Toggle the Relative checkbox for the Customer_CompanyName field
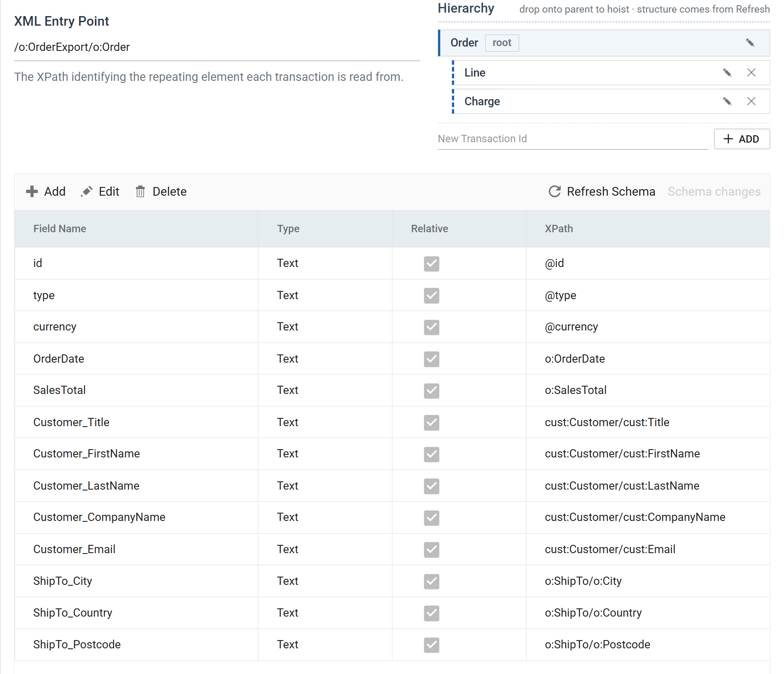Screen dimensions: 784x674 click(432, 517)
